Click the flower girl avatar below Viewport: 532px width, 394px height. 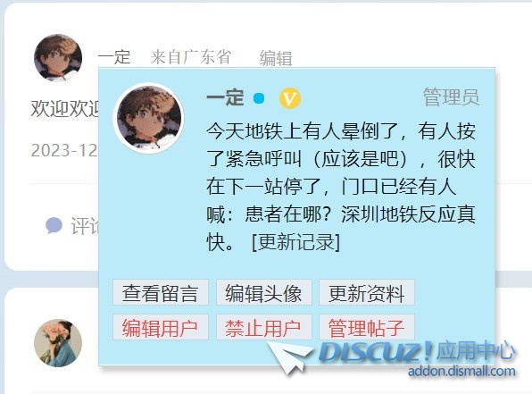58,343
